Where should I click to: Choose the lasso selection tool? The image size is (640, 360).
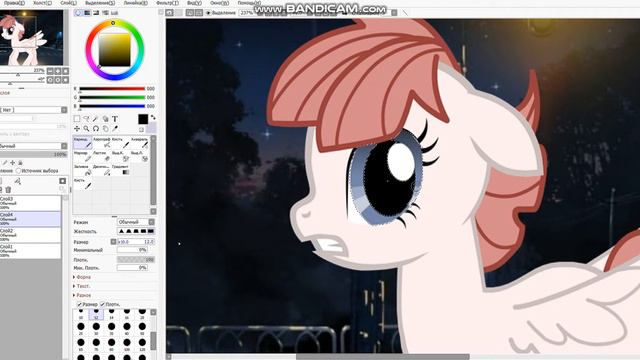coord(86,119)
